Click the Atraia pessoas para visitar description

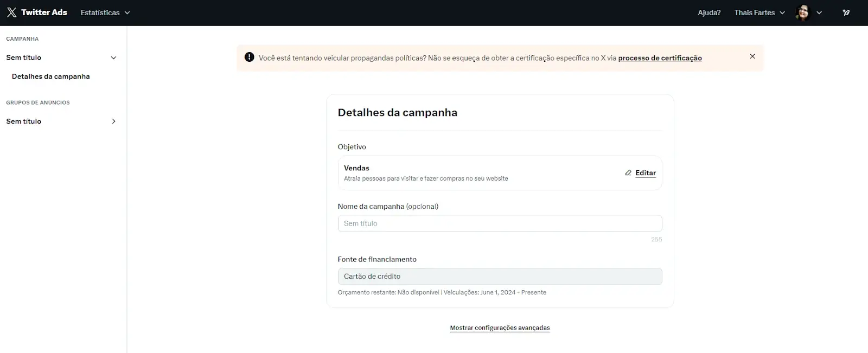tap(426, 178)
